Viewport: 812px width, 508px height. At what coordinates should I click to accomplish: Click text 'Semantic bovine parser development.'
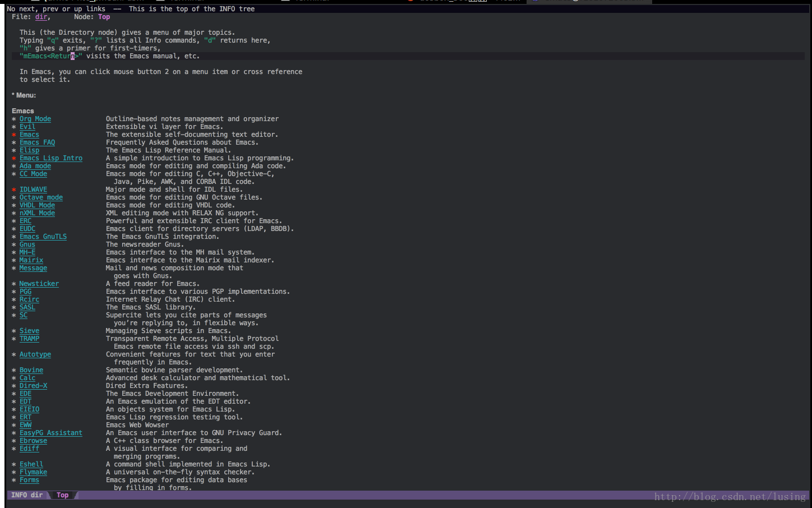[174, 370]
